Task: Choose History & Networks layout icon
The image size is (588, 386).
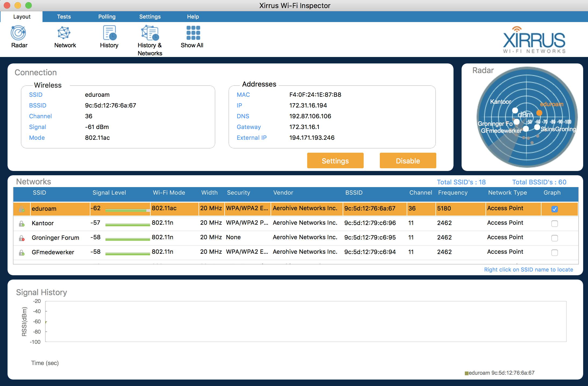Action: (x=150, y=33)
